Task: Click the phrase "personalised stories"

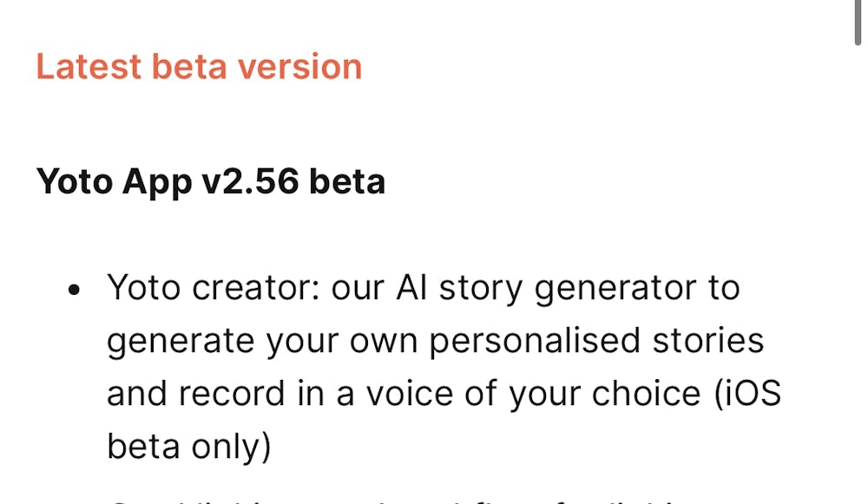Action: pos(596,340)
